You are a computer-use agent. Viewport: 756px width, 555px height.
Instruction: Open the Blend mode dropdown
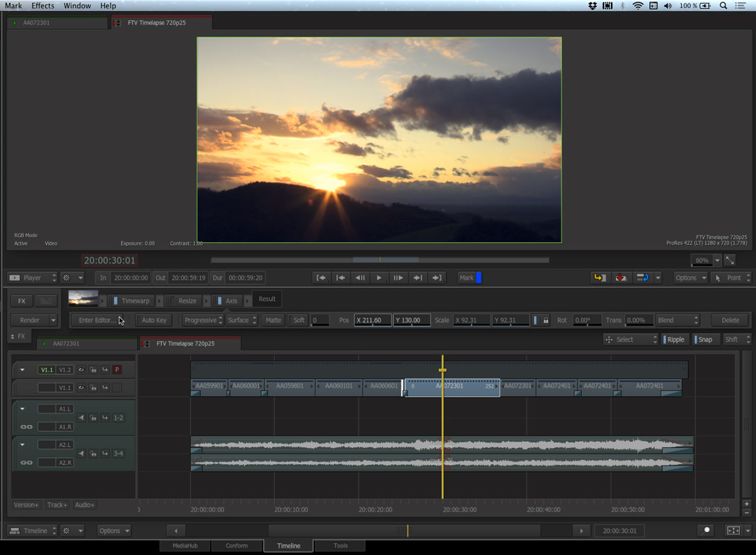pyautogui.click(x=678, y=321)
